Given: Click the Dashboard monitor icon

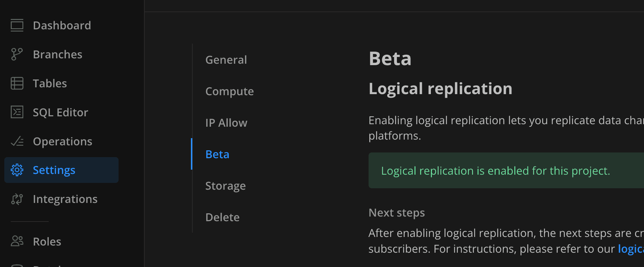Looking at the screenshot, I should (17, 25).
